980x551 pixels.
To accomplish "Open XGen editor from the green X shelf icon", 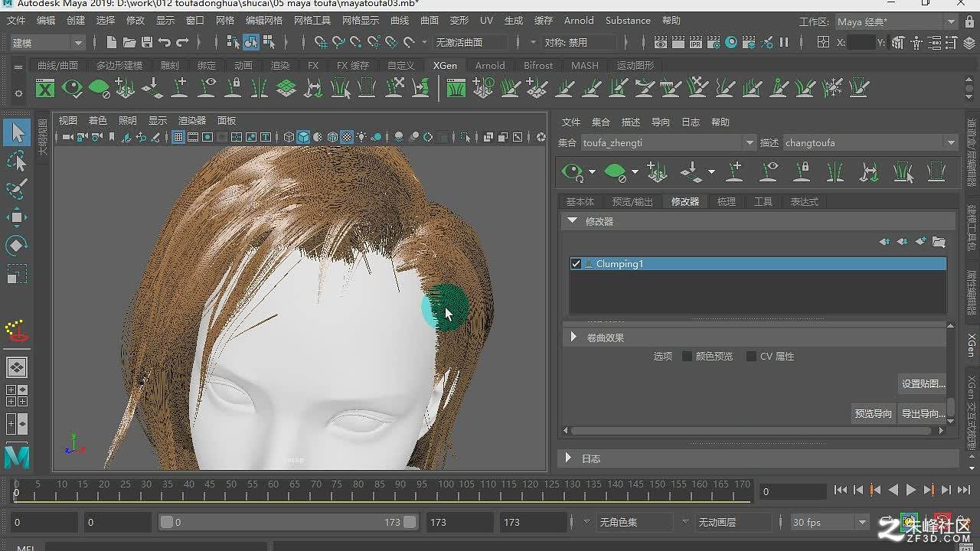I will coord(45,89).
